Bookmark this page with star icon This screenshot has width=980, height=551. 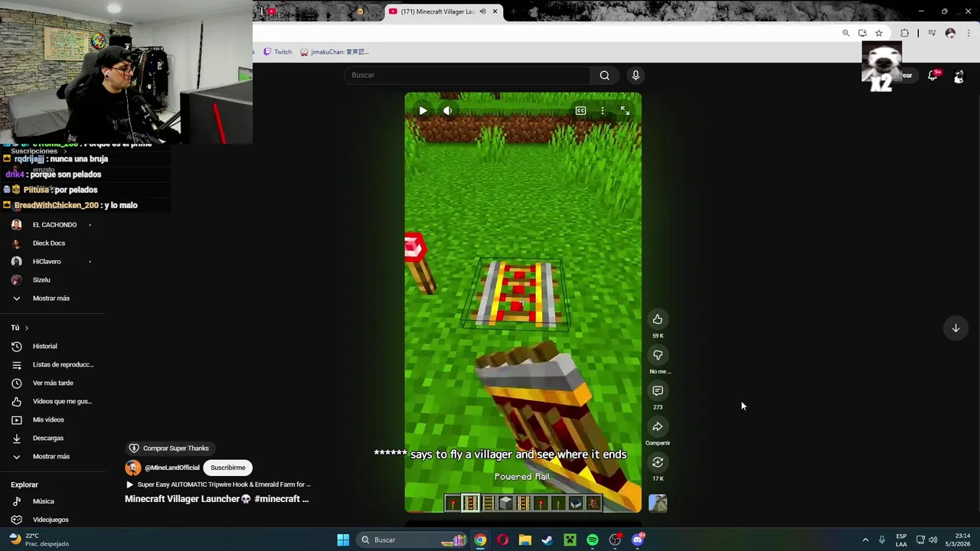(879, 33)
